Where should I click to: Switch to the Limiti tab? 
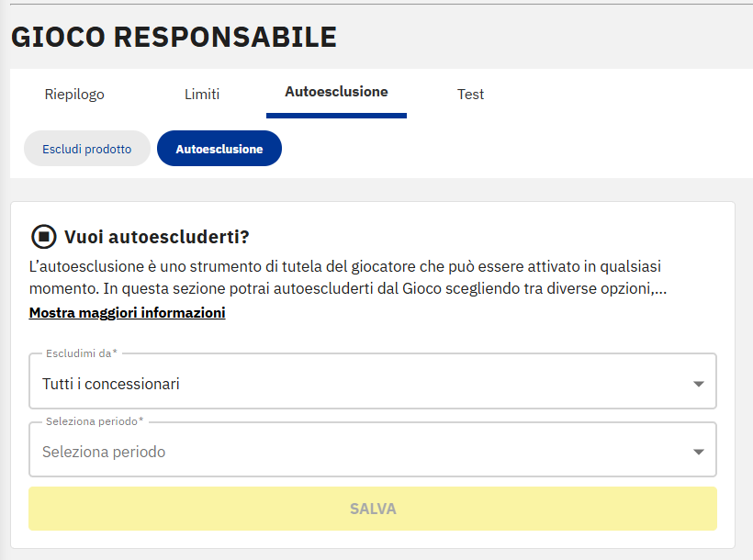point(202,94)
